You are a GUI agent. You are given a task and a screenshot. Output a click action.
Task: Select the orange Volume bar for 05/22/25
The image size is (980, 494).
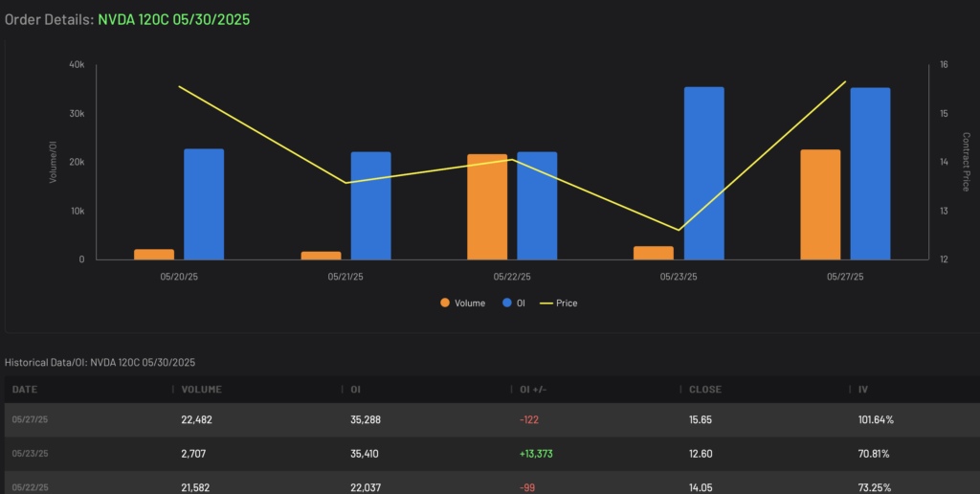tap(487, 207)
